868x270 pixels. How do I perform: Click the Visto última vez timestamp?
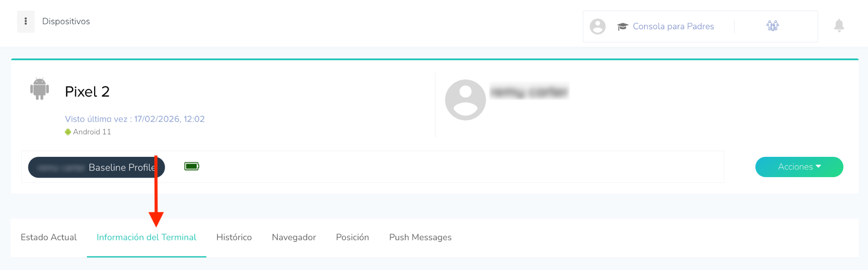[135, 119]
